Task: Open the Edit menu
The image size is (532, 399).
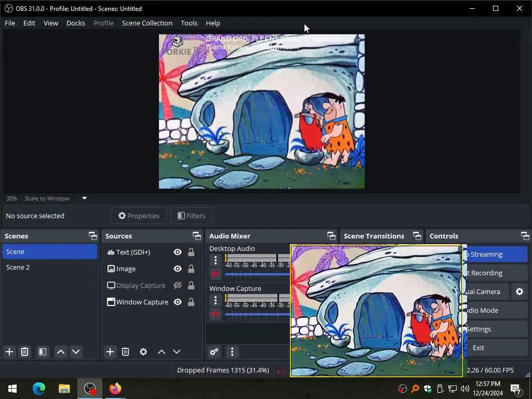Action: coord(29,23)
